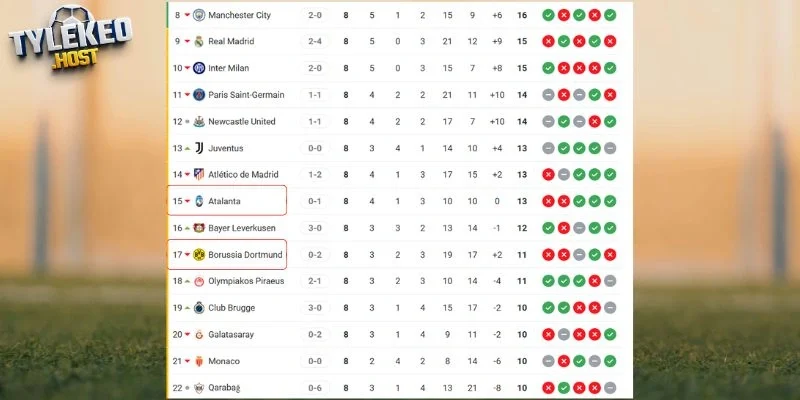
Task: Click the Inter Milan club crest
Action: point(198,68)
